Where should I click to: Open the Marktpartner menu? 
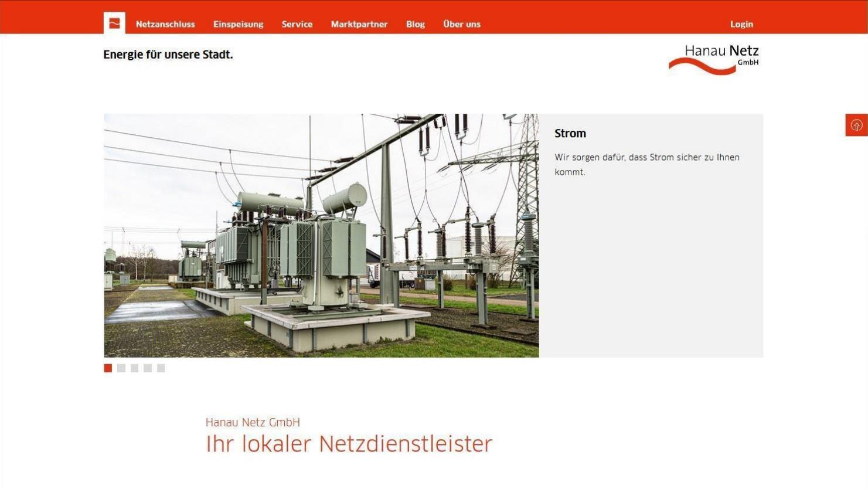pyautogui.click(x=359, y=24)
